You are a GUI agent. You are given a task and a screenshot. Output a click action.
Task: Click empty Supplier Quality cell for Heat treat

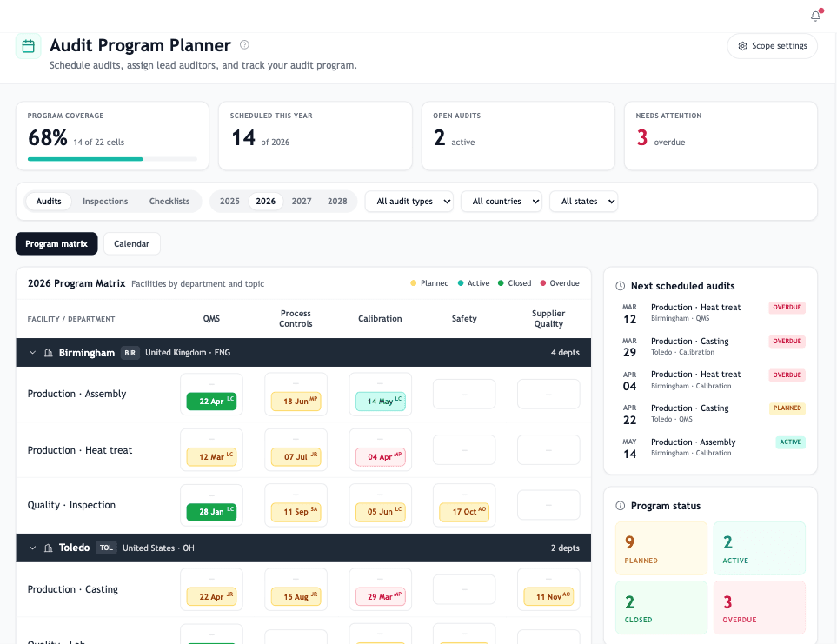coord(548,450)
